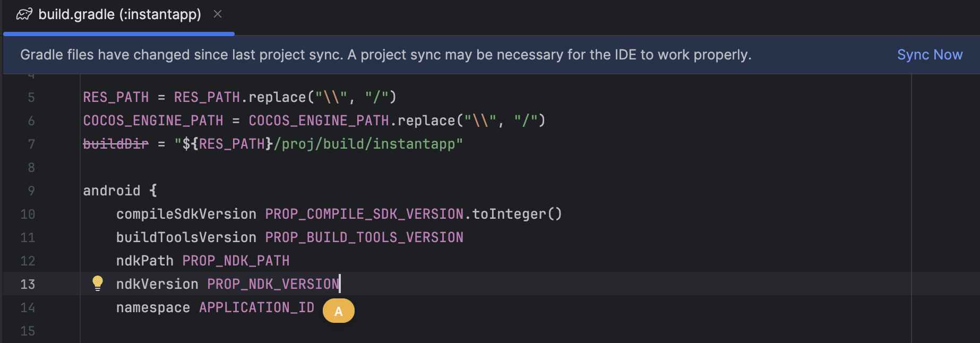Click the Sync Now link
This screenshot has height=343, width=980.
[x=930, y=55]
